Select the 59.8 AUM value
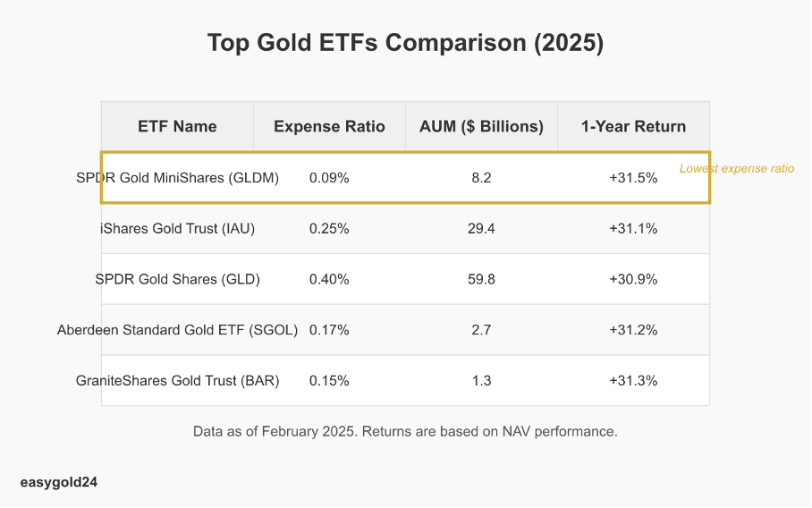 [481, 279]
